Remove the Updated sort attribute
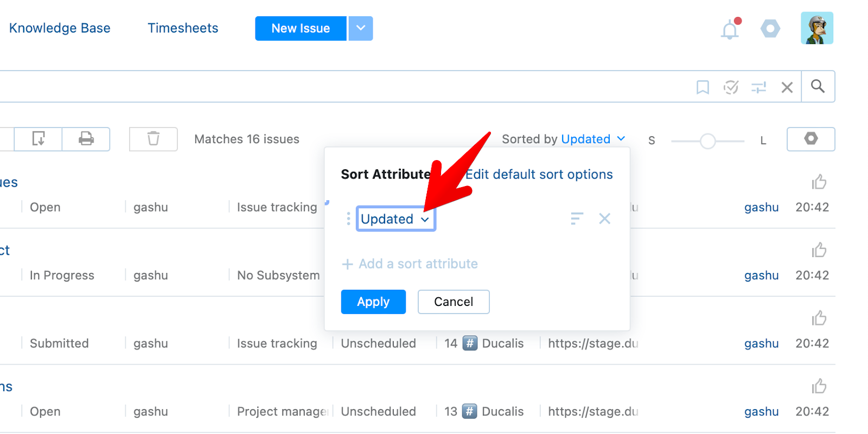The image size is (868, 434). pyautogui.click(x=604, y=219)
